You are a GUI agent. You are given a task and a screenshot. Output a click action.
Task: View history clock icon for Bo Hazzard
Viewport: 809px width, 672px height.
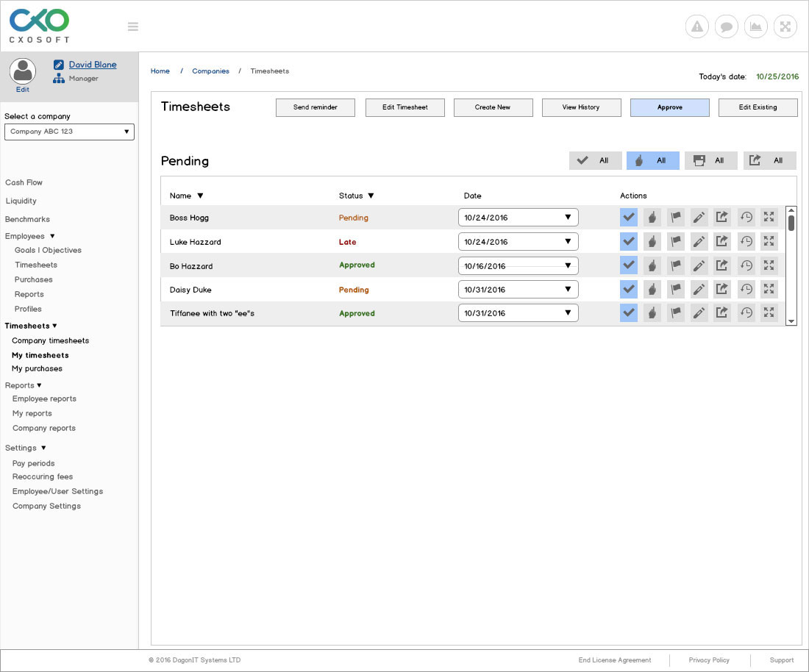tap(746, 265)
